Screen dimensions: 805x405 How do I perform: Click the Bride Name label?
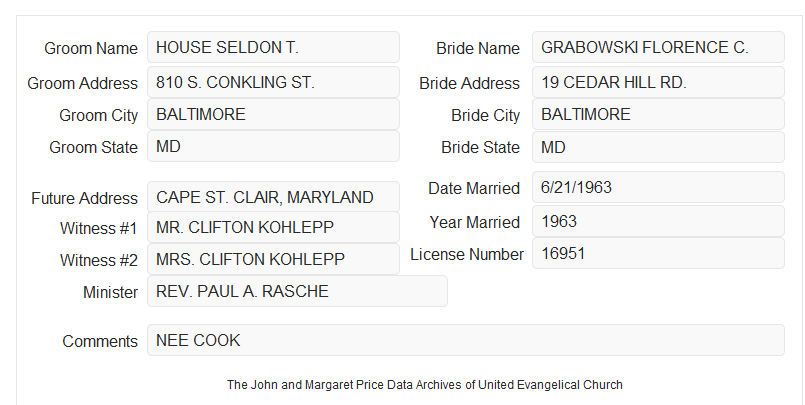[477, 48]
